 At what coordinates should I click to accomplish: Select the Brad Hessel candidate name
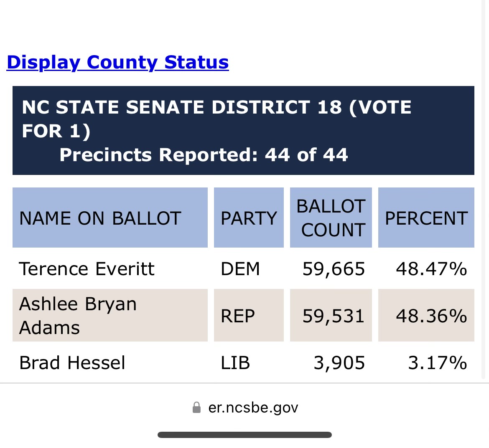tap(72, 363)
